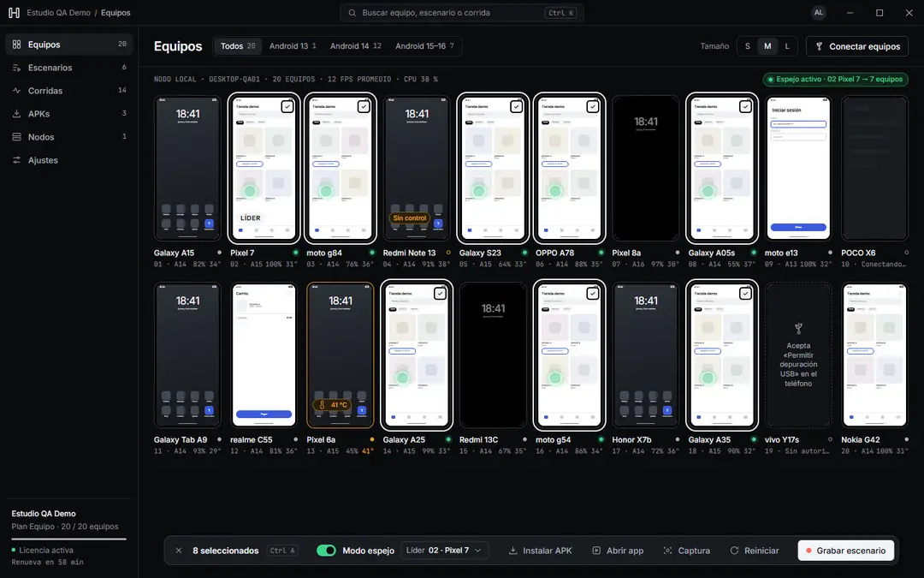Click the license renewal progress bar
This screenshot has height=578, width=924.
(69, 539)
